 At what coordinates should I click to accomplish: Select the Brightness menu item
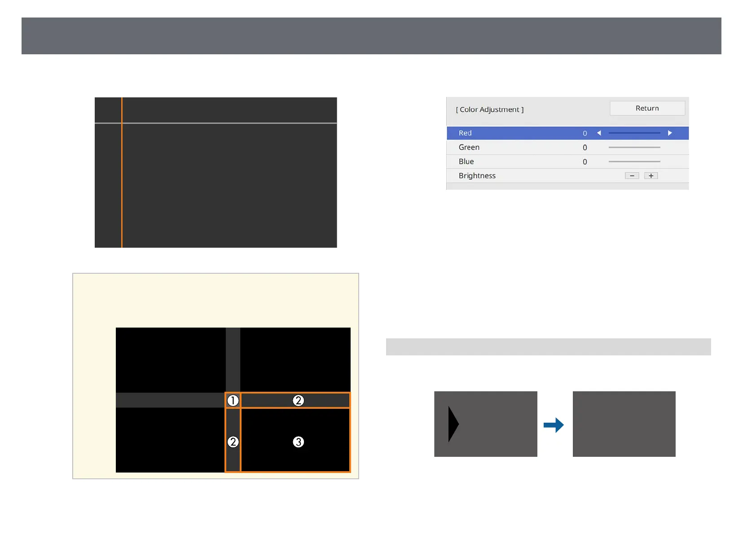pyautogui.click(x=477, y=176)
